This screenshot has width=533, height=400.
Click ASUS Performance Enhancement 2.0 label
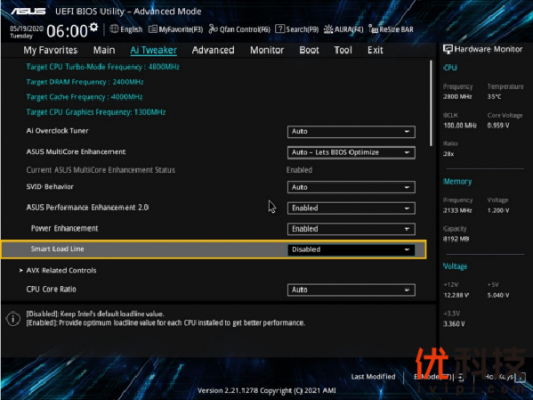[87, 207]
